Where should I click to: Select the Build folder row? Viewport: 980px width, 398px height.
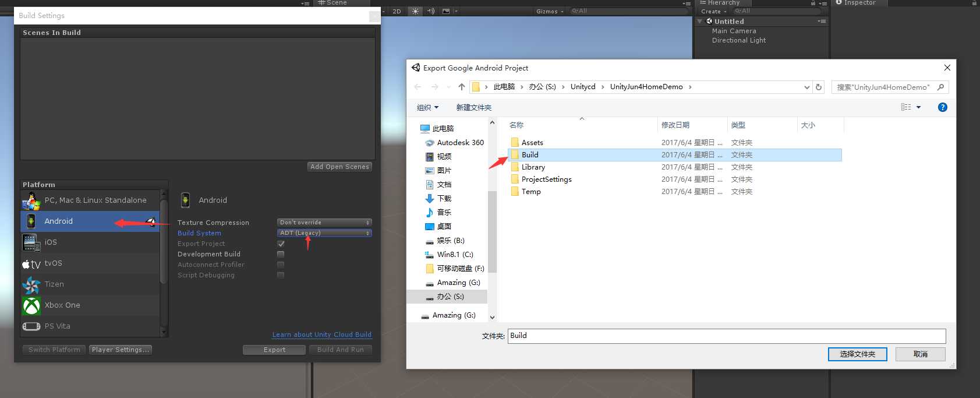coord(675,154)
